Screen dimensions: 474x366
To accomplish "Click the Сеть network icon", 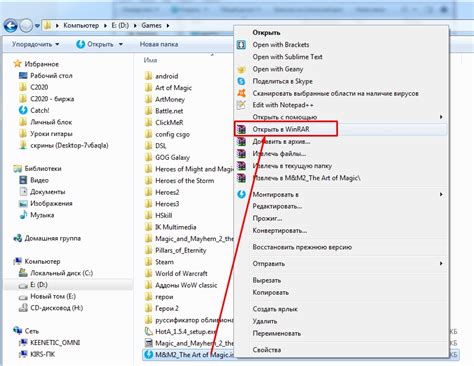I will tap(17, 331).
